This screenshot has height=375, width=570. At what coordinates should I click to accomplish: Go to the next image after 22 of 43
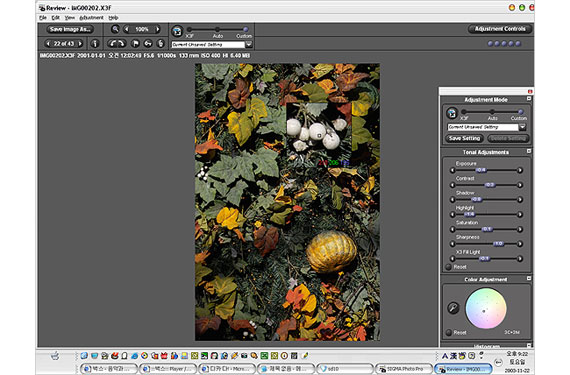tap(80, 44)
